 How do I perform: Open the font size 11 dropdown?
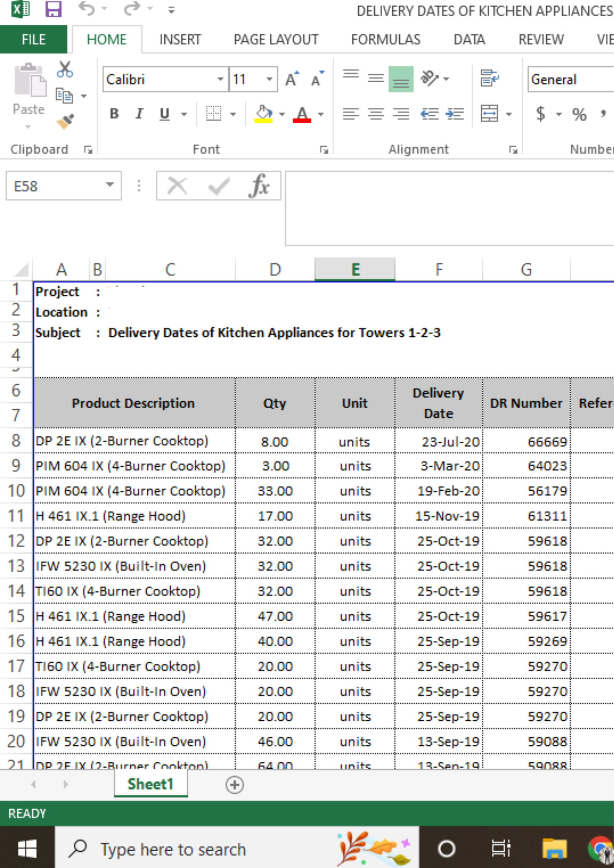[x=269, y=79]
